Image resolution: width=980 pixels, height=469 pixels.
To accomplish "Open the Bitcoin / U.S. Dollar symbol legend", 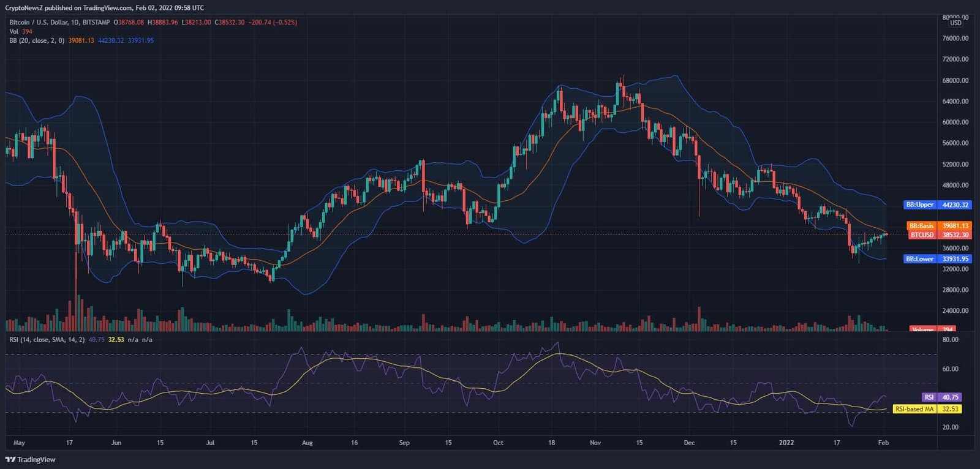I will point(59,22).
